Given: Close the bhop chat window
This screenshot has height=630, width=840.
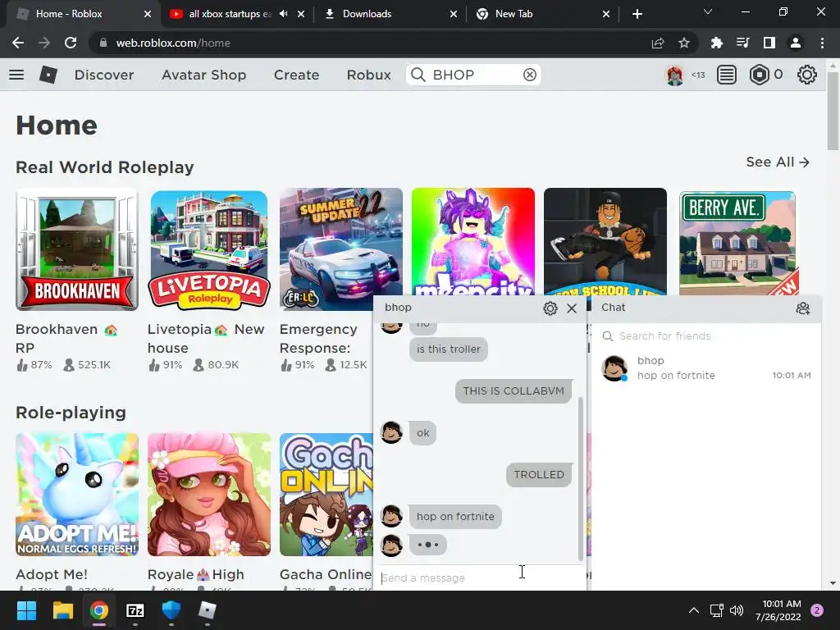Looking at the screenshot, I should click(572, 308).
